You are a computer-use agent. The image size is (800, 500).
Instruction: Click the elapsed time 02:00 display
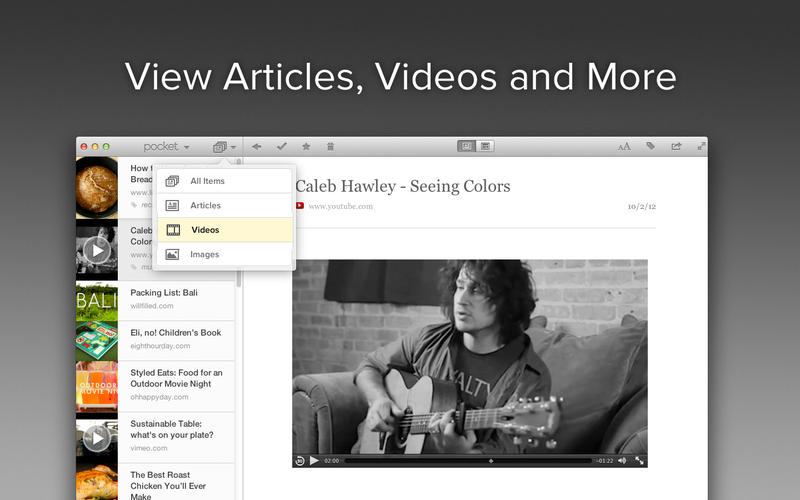[332, 461]
